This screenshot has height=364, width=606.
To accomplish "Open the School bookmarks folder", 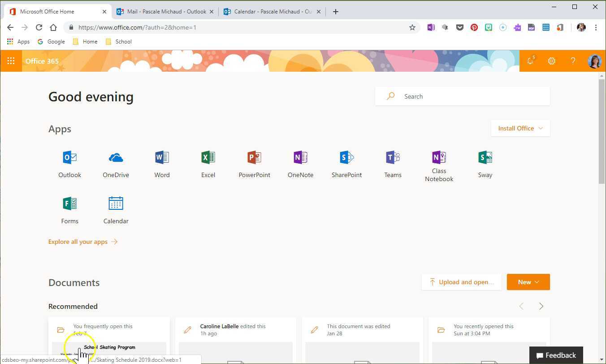I will 118,42.
